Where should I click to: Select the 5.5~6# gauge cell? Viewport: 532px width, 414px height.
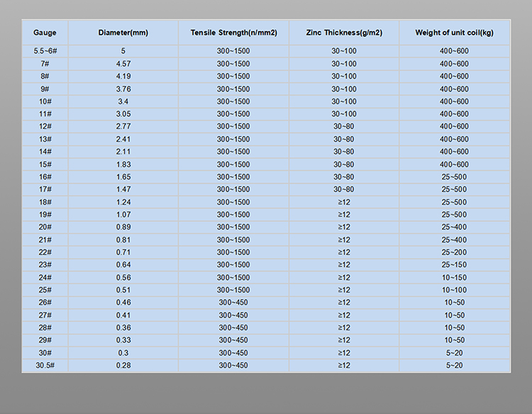coord(45,51)
